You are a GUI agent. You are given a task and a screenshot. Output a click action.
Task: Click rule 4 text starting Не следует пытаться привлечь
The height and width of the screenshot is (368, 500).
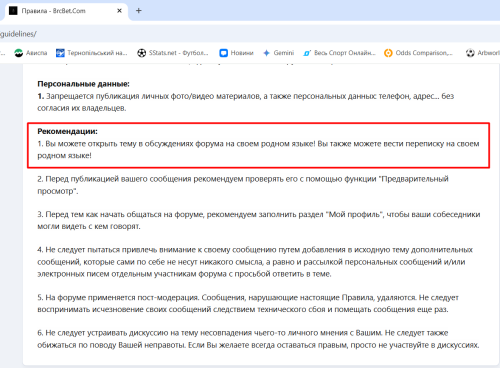tap(255, 262)
